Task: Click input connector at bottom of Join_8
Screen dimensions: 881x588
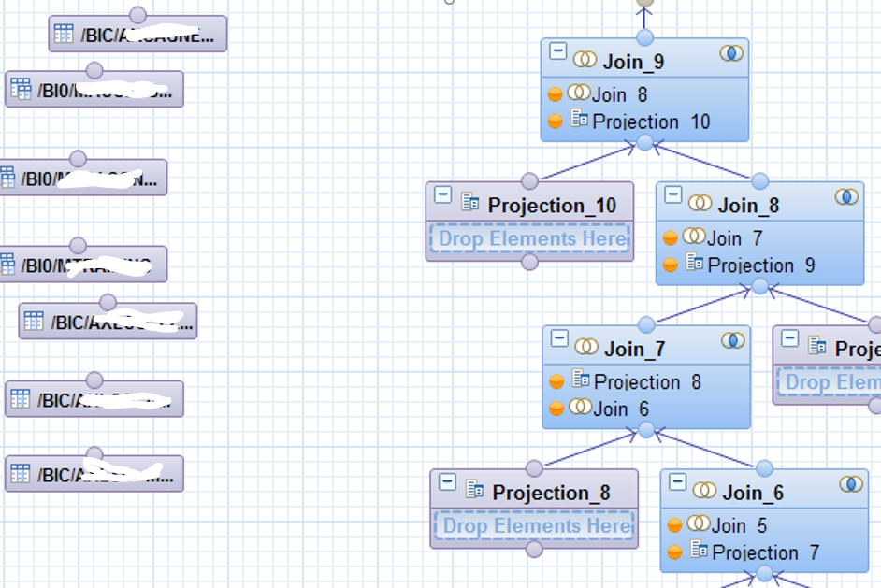Action: 760,286
